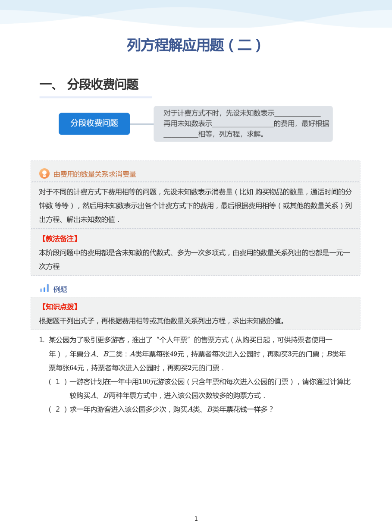Image resolution: width=392 pixels, height=532 pixels.
Task: Click the page title 列方程解应用题（二）
Action: [x=195, y=45]
